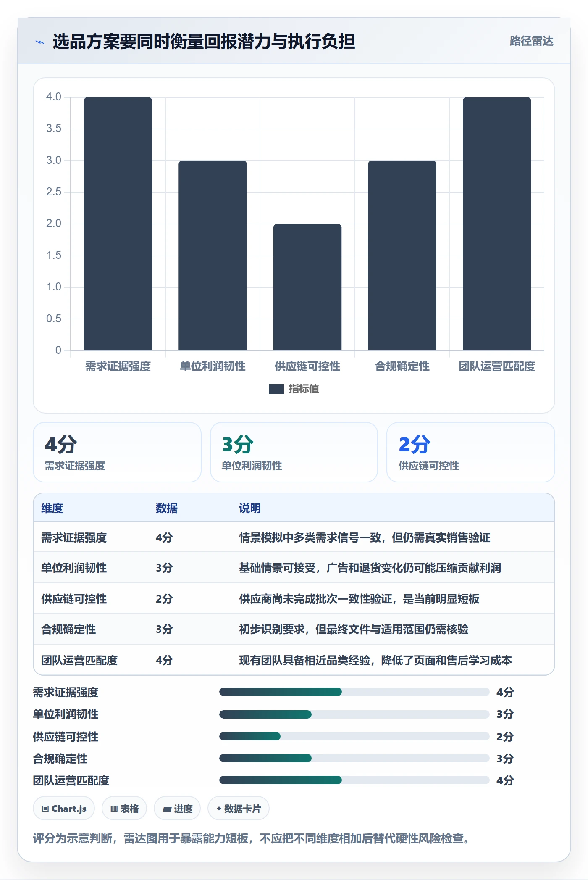Viewport: 588px width, 880px height.
Task: Open the 3分 单位利润韧性 data card
Action: point(294,452)
